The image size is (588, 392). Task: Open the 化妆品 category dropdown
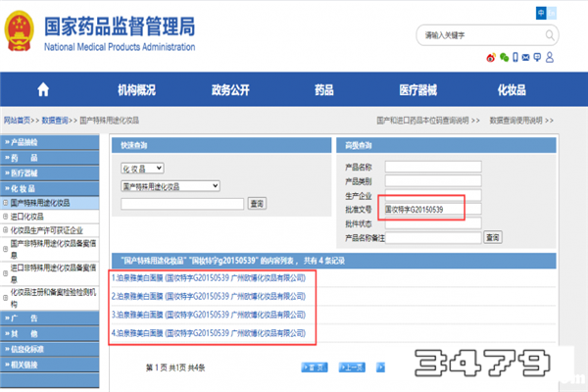[142, 169]
